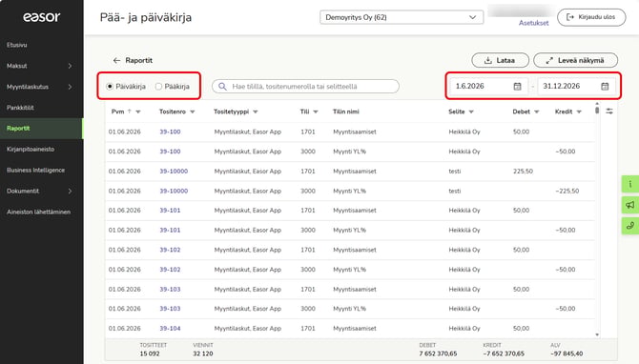Open the column settings sliders icon

pos(609,111)
